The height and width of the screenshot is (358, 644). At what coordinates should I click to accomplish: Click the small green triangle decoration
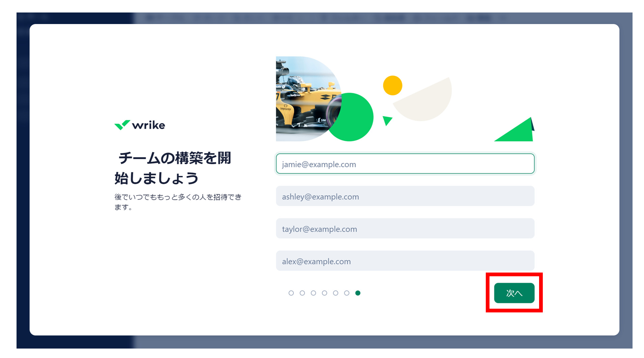pyautogui.click(x=387, y=120)
